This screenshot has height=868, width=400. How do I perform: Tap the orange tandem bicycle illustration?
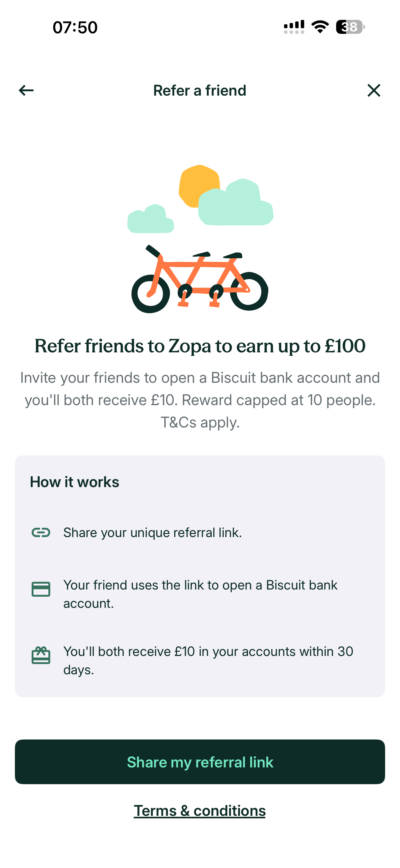[x=200, y=280]
